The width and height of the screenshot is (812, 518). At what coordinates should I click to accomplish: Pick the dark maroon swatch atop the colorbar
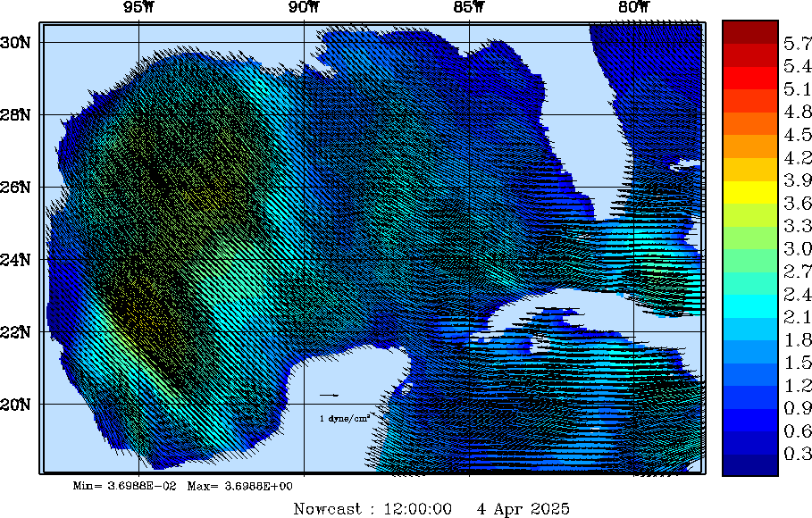point(750,32)
